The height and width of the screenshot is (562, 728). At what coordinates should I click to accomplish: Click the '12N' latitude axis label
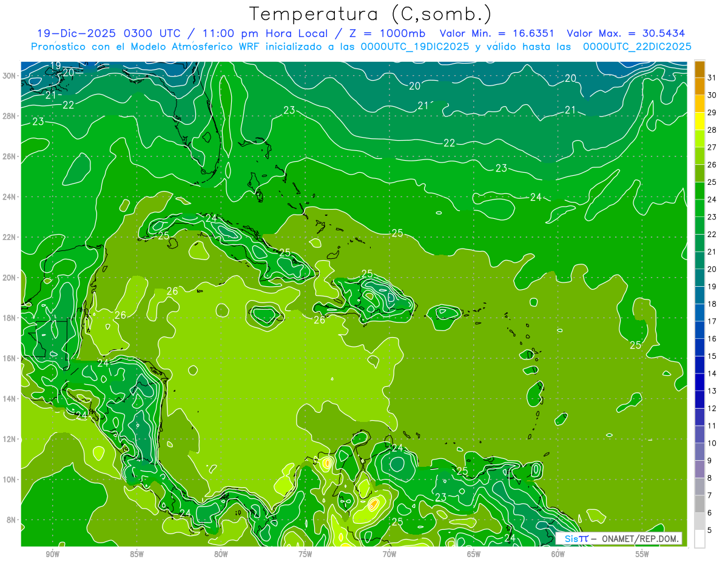(x=10, y=439)
